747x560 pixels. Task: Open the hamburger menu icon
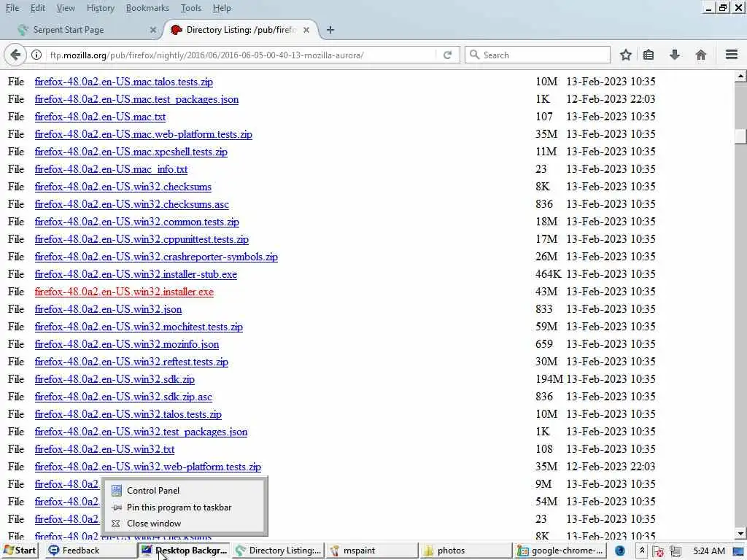coord(732,55)
